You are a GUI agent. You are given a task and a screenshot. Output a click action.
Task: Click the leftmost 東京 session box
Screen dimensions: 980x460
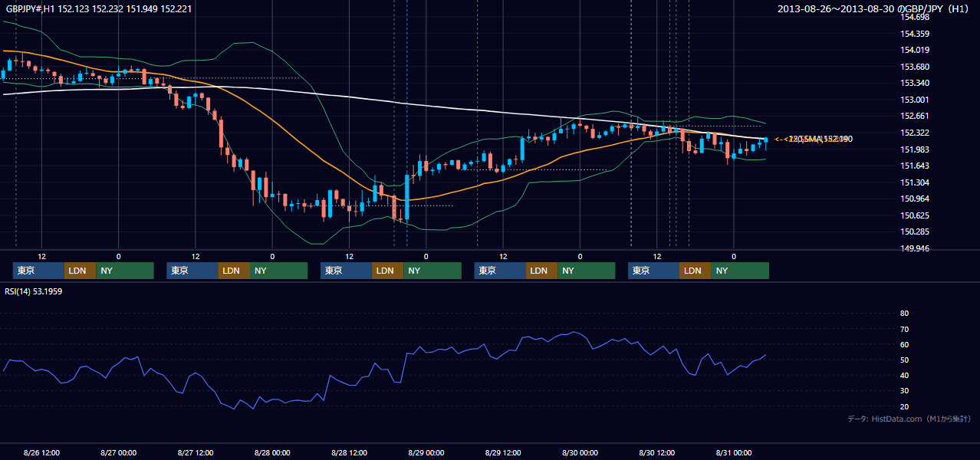38,271
